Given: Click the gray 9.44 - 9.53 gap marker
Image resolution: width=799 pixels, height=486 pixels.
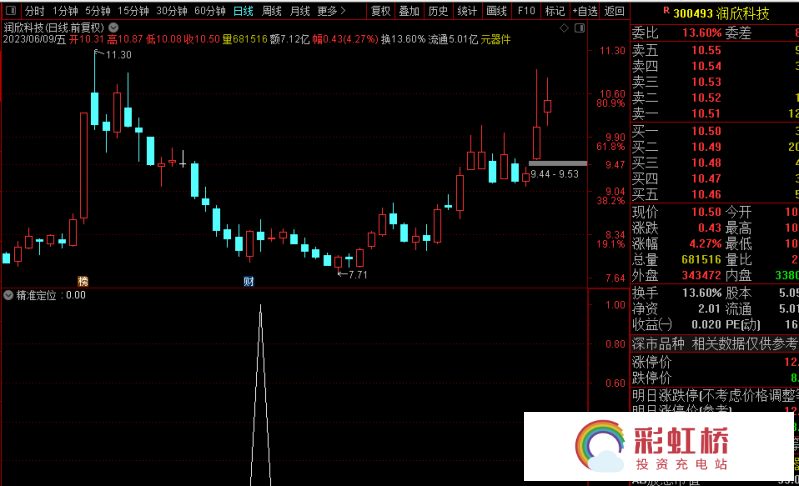Looking at the screenshot, I should click(557, 163).
